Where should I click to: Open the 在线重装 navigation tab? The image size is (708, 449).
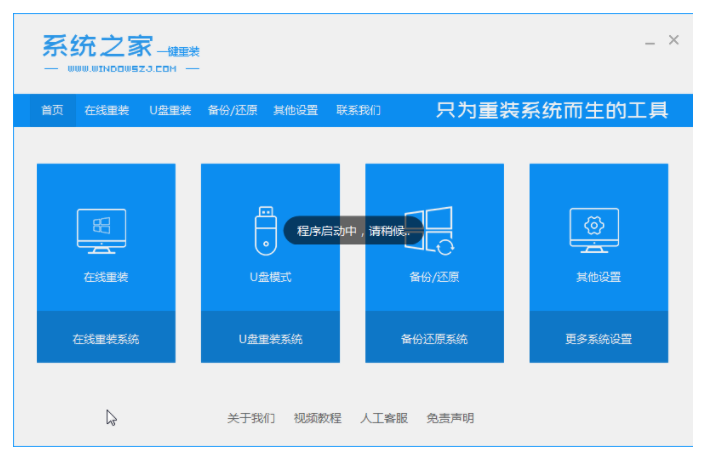106,110
